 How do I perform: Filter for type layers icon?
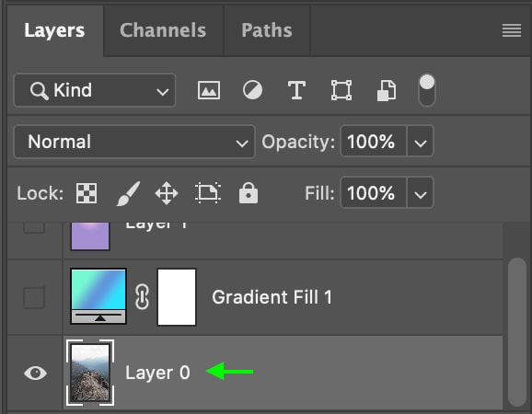click(x=296, y=90)
